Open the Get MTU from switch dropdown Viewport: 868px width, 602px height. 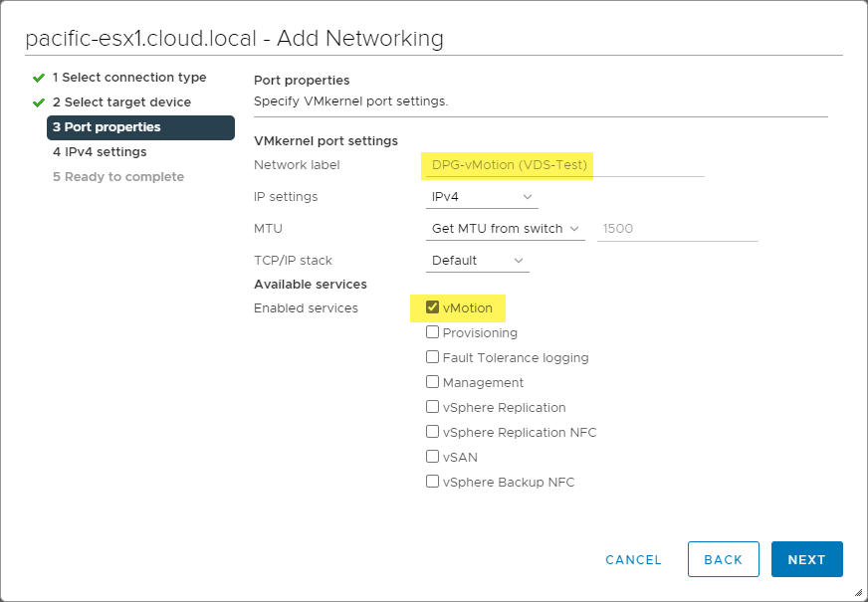[505, 229]
